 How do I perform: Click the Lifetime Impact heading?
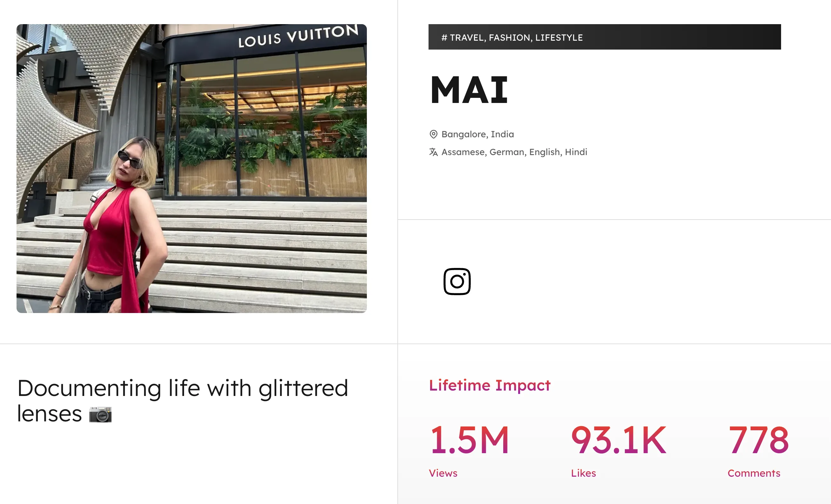tap(489, 385)
